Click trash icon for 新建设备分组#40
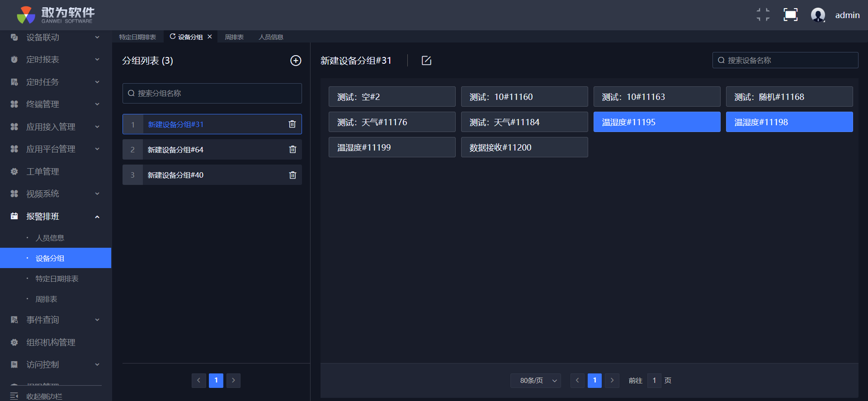The image size is (868, 401). coord(292,175)
